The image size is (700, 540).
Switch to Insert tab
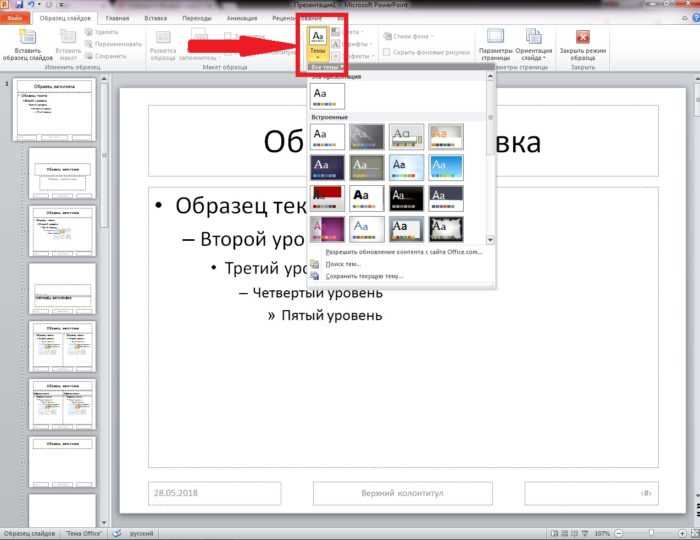pos(156,18)
